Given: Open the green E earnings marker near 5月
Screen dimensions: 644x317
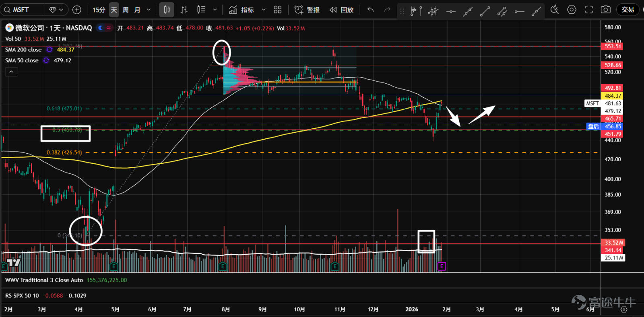Looking at the screenshot, I should tap(114, 266).
